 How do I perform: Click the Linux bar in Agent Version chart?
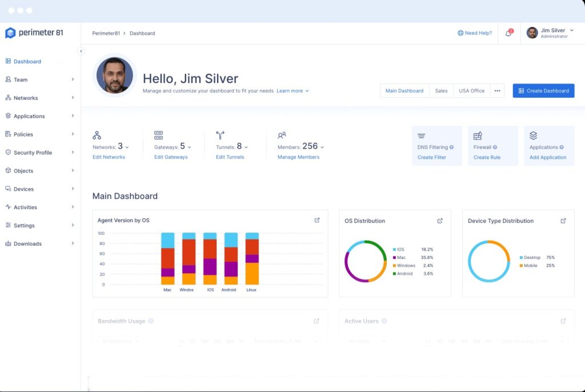point(252,259)
